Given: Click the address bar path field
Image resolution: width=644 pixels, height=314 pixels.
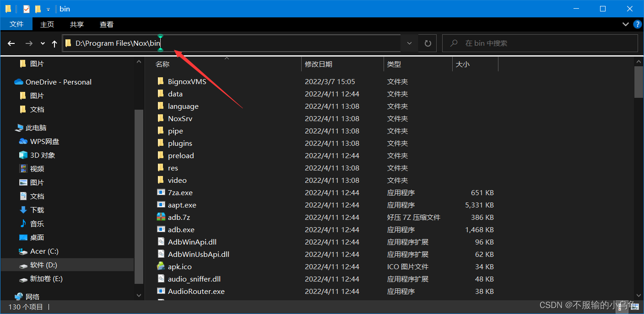Looking at the screenshot, I should pyautogui.click(x=232, y=43).
